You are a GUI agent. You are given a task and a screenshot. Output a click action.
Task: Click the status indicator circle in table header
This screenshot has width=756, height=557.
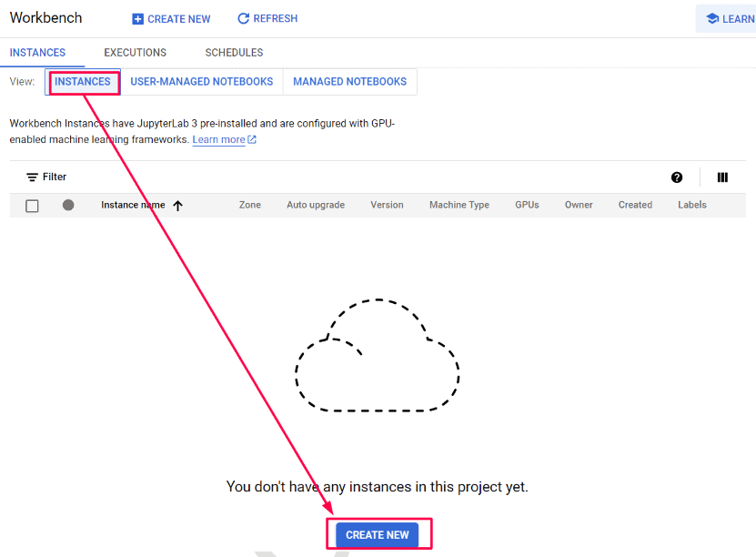(67, 205)
